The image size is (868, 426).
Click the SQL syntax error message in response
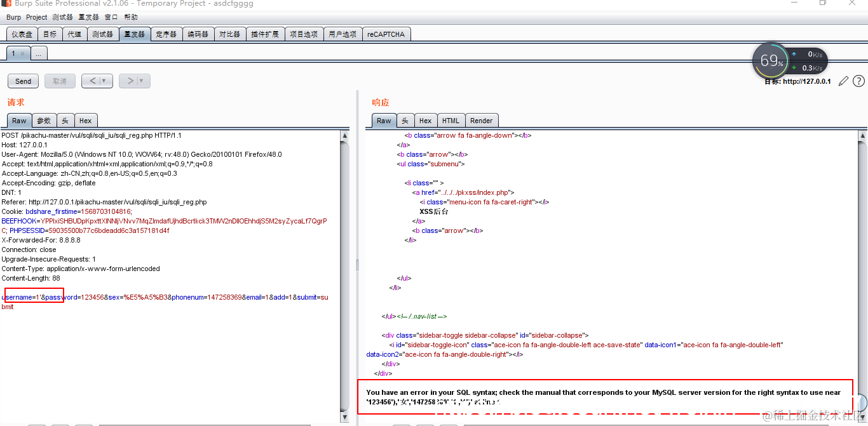click(604, 397)
